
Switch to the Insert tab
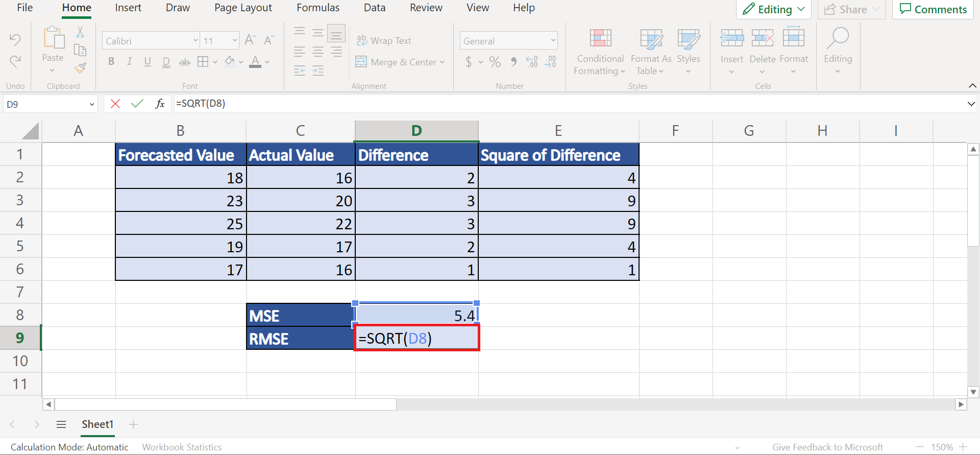point(128,8)
